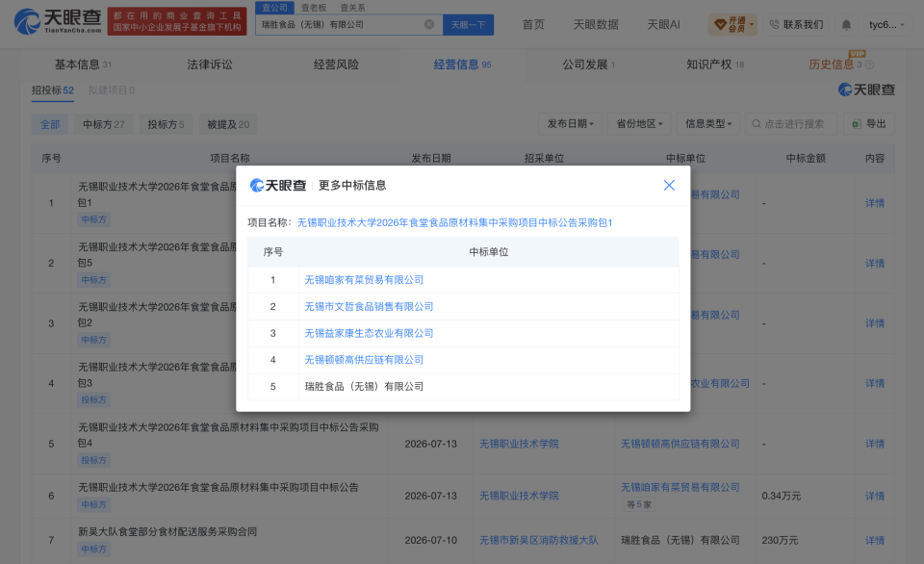The width and height of the screenshot is (924, 564).
Task: Open 详情 for row 2
Action: (875, 264)
